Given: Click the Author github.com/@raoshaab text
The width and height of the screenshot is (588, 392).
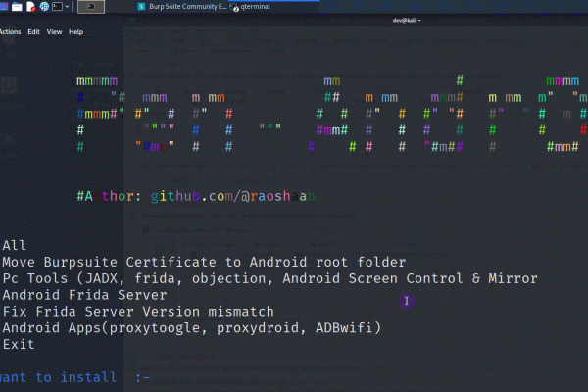Looking at the screenshot, I should tap(196, 196).
